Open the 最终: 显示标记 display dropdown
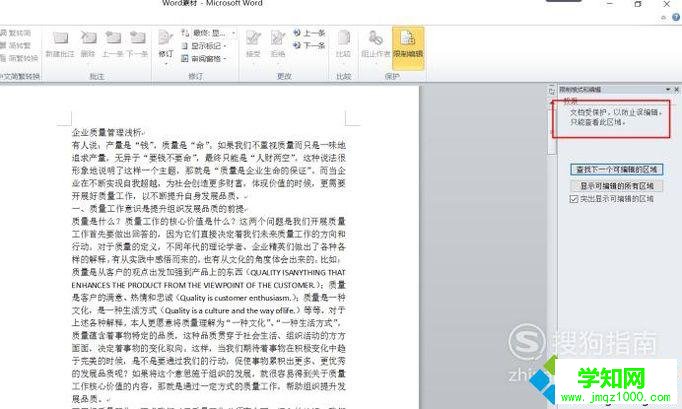Image resolution: width=682 pixels, height=409 pixels. pos(208,33)
